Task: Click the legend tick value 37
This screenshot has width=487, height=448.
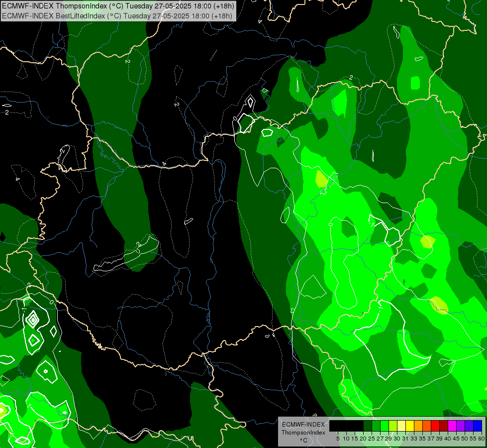Action: click(431, 439)
